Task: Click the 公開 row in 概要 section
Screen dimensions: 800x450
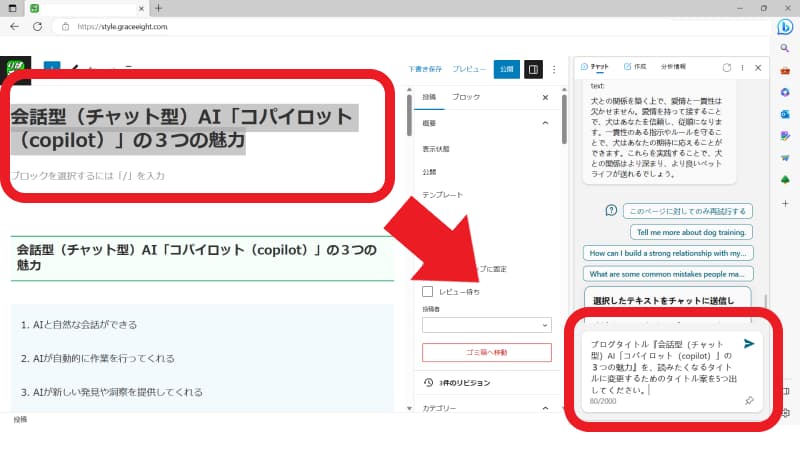Action: (x=429, y=172)
